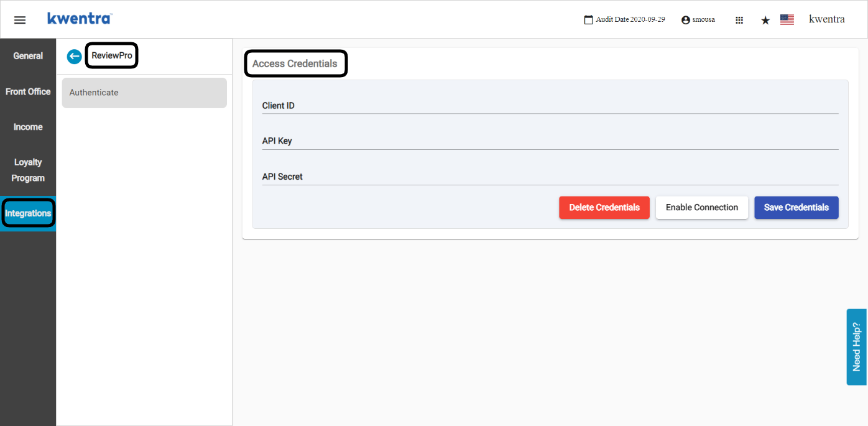Open the General section
Image resolution: width=868 pixels, height=426 pixels.
click(28, 56)
